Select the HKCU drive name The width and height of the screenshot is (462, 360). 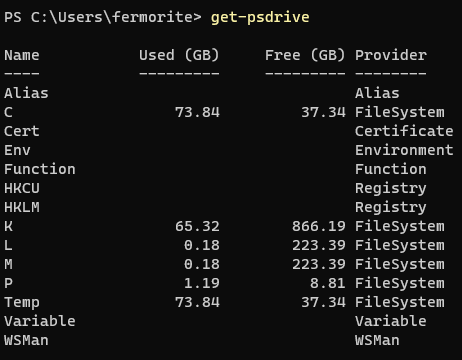(x=22, y=188)
